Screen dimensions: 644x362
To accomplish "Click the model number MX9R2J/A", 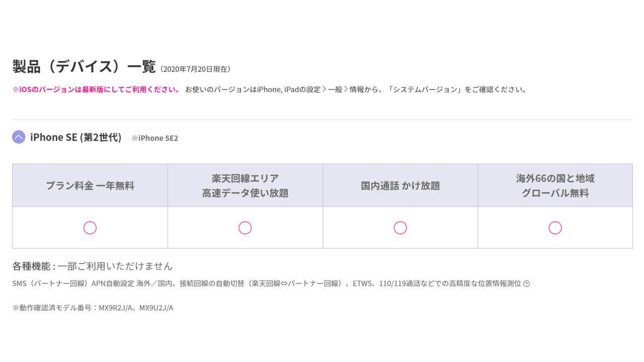I will coord(117,308).
